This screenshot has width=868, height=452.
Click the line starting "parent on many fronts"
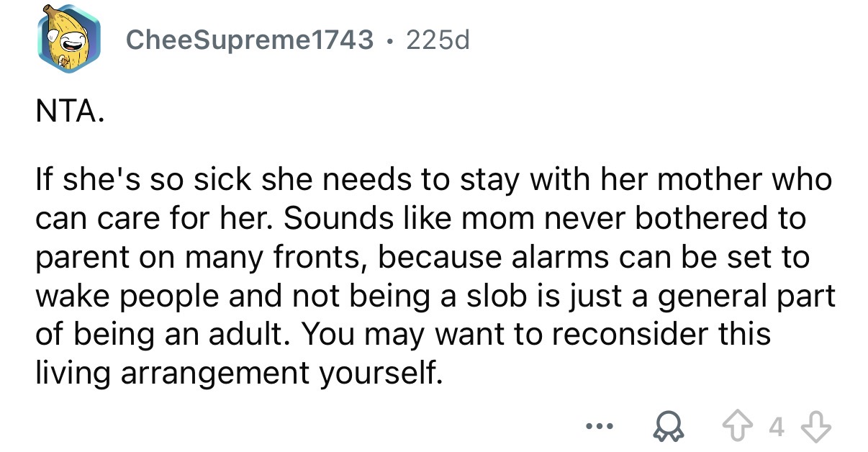[423, 258]
